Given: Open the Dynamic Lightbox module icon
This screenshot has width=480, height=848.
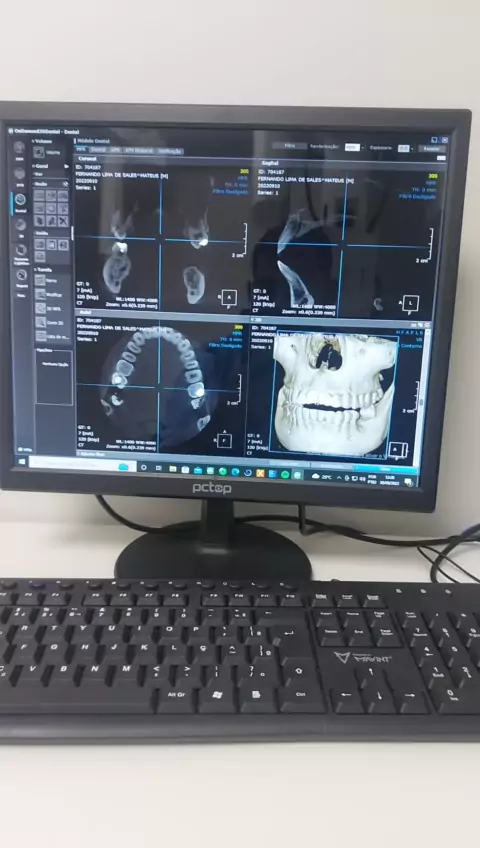Looking at the screenshot, I should (21, 250).
